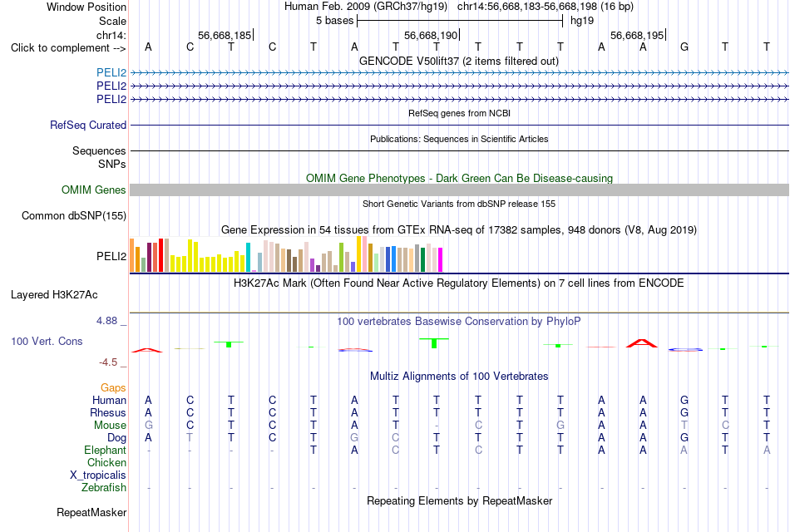Click the 56,668,195 ruler position label
Screen dimensions: 790x532
(637, 35)
